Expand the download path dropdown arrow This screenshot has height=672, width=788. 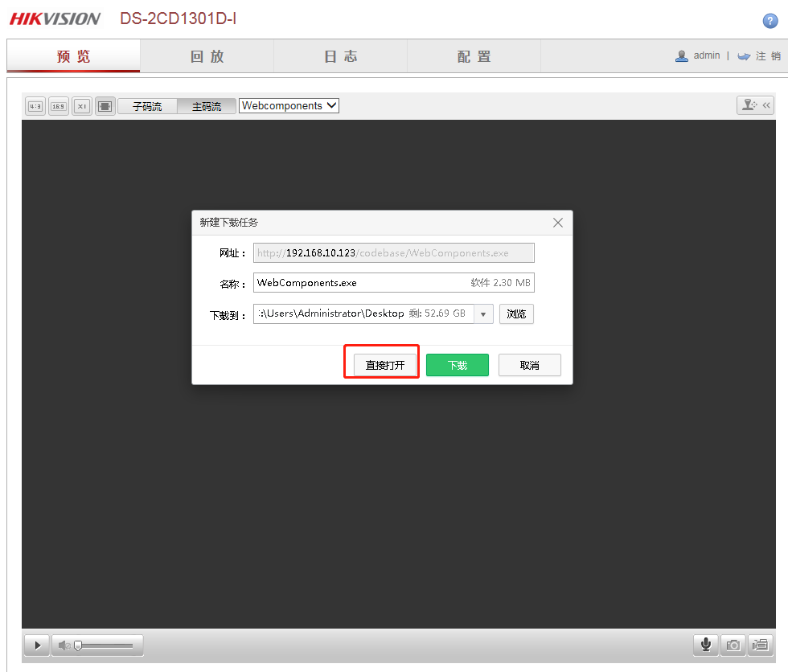tap(483, 314)
